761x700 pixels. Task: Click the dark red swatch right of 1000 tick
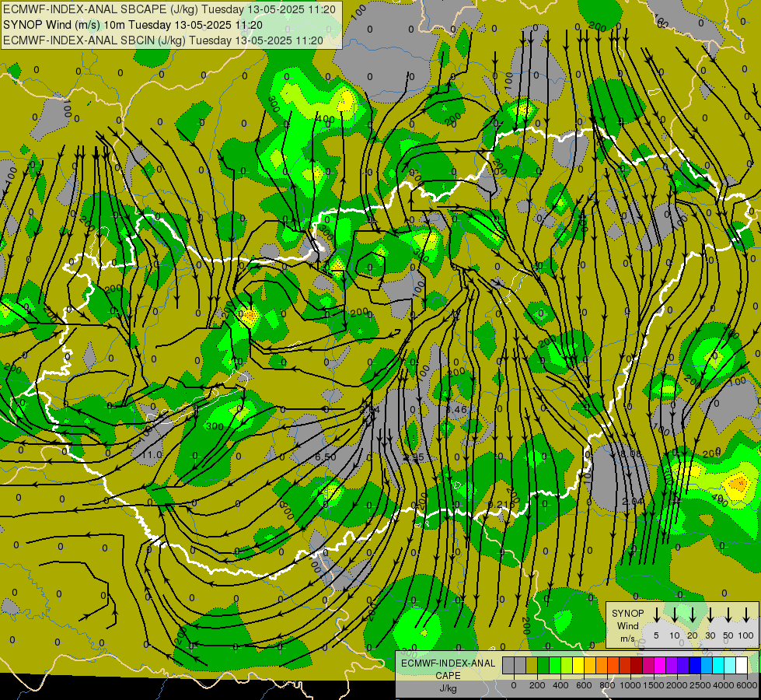tap(637, 665)
